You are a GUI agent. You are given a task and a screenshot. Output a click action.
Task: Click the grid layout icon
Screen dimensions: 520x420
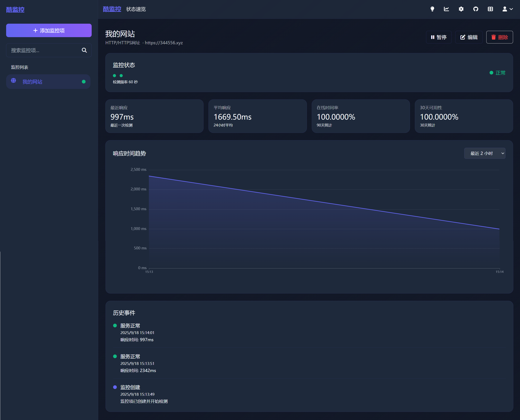tap(490, 9)
